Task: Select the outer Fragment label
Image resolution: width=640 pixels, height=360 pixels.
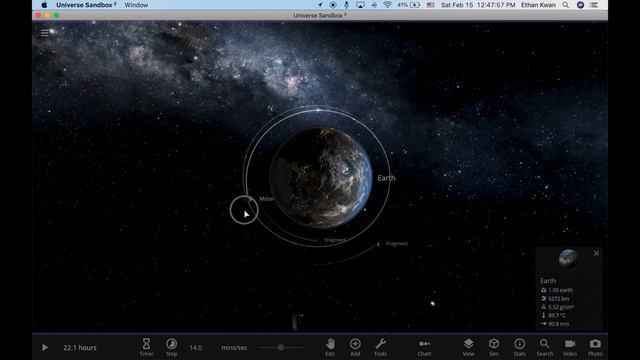Action: (397, 244)
